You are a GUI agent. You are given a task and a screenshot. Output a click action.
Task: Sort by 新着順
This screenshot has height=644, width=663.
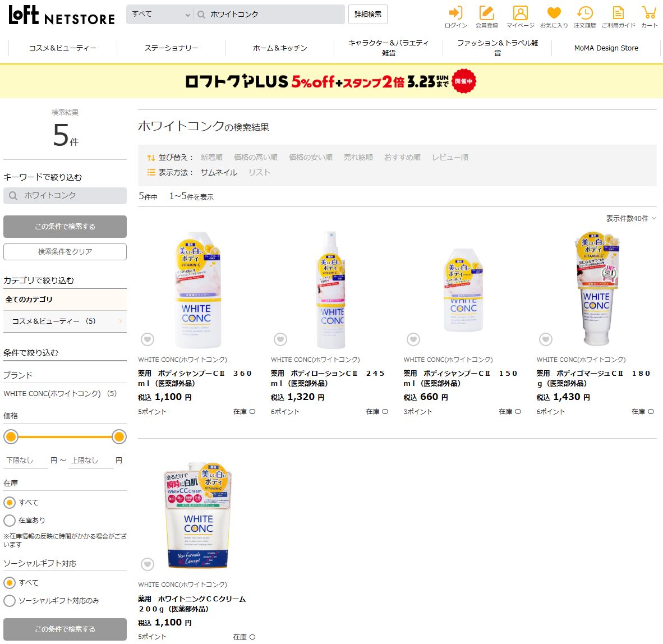211,157
